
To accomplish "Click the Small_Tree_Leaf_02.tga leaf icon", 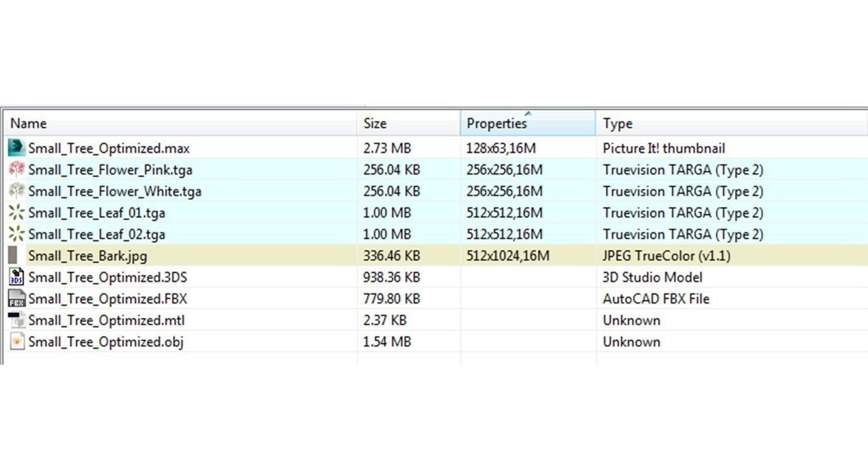I will [x=17, y=234].
